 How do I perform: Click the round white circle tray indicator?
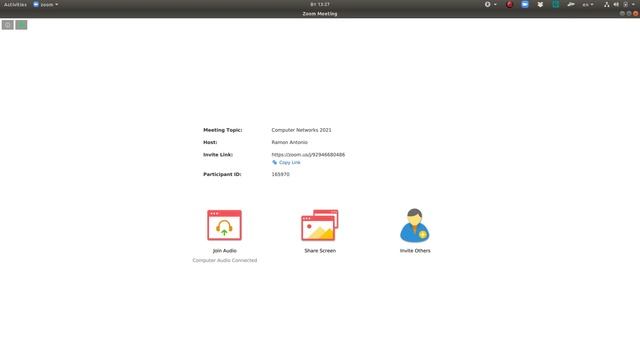coord(487,4)
